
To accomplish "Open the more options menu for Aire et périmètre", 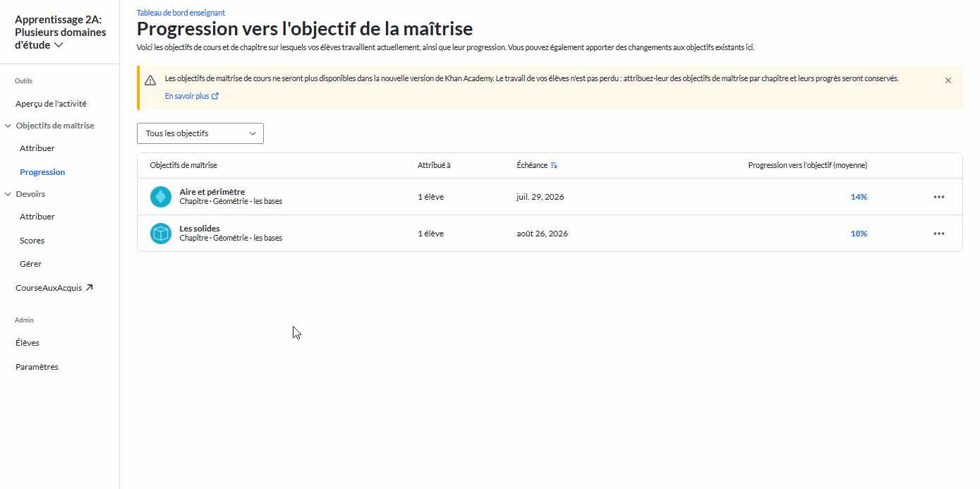I will coord(939,197).
